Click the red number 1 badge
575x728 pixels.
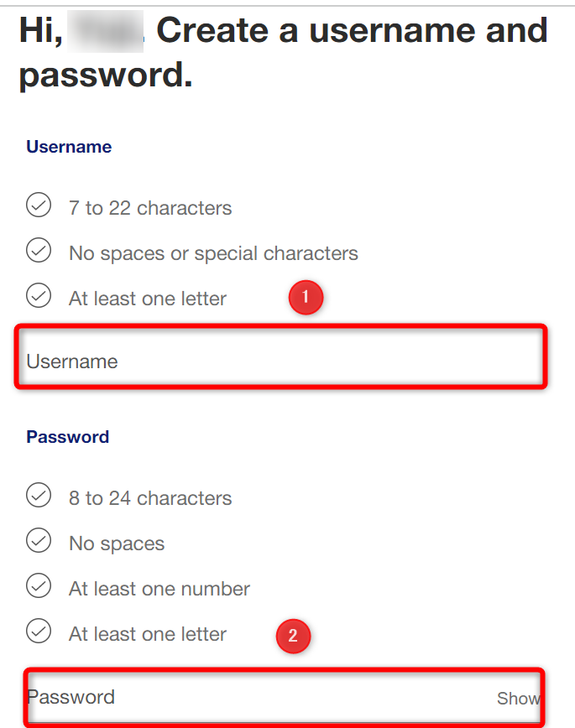(x=306, y=297)
